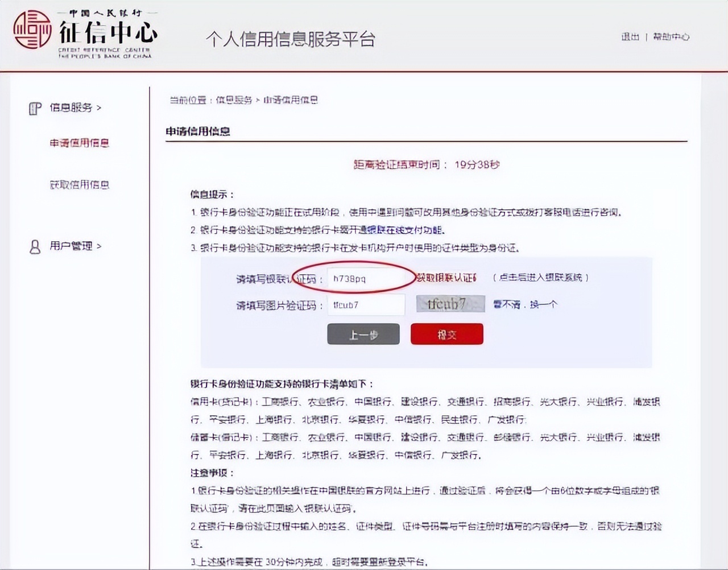Click the 提交 submit button
This screenshot has height=570, width=728.
click(446, 334)
